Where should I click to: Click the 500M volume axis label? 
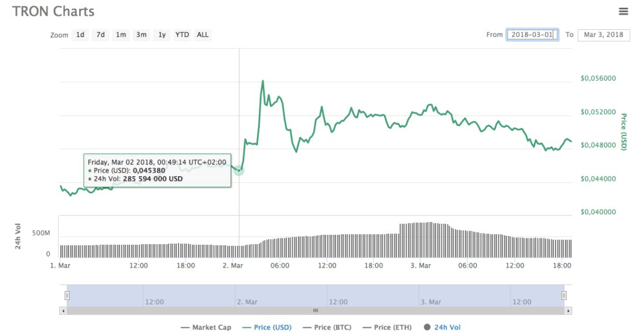coord(42,233)
